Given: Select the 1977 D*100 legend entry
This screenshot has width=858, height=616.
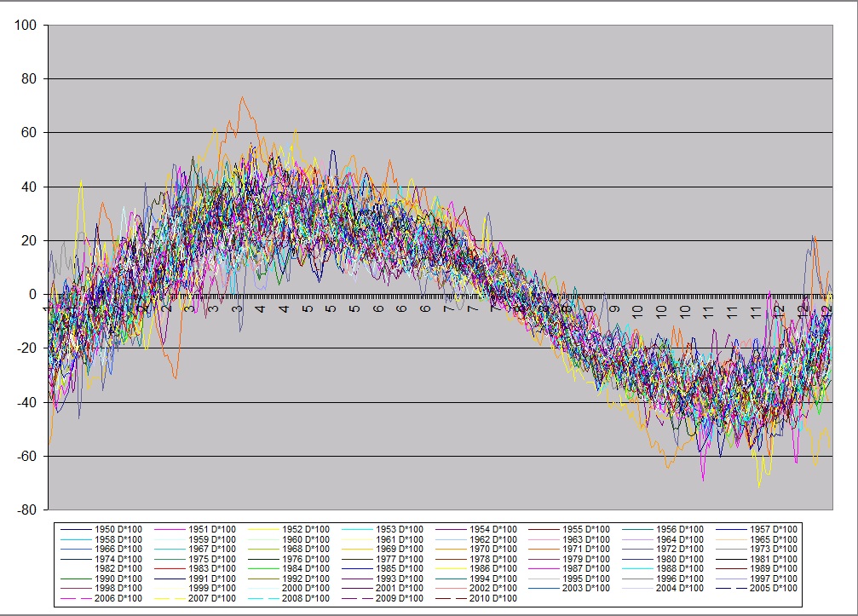Looking at the screenshot, I should [x=400, y=559].
